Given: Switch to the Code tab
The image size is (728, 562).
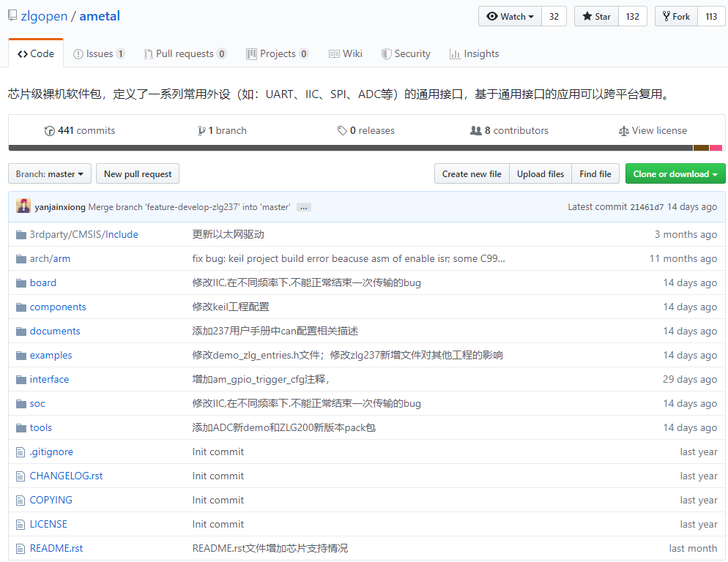Looking at the screenshot, I should coord(36,54).
